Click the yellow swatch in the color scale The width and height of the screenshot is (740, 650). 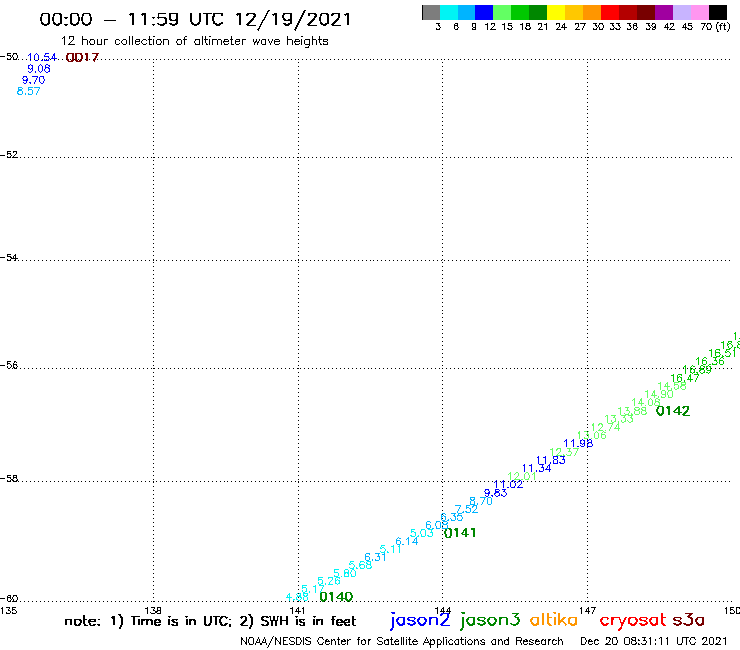556,12
